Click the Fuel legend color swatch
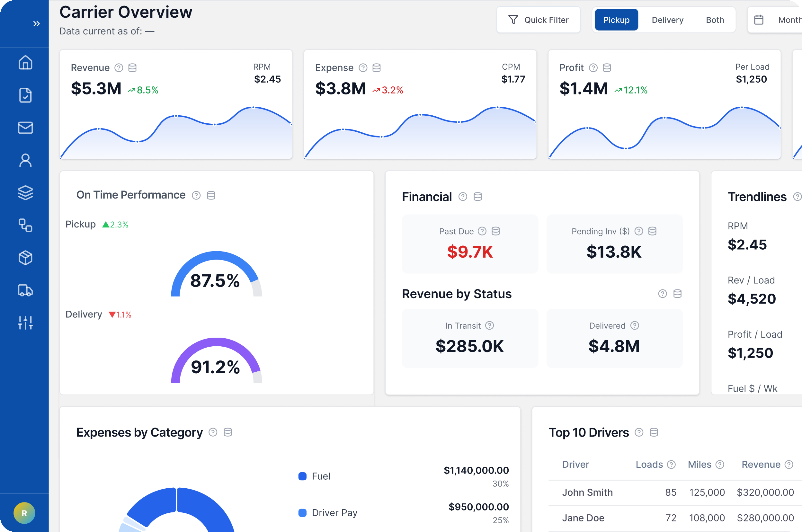The width and height of the screenshot is (802, 532). (302, 476)
